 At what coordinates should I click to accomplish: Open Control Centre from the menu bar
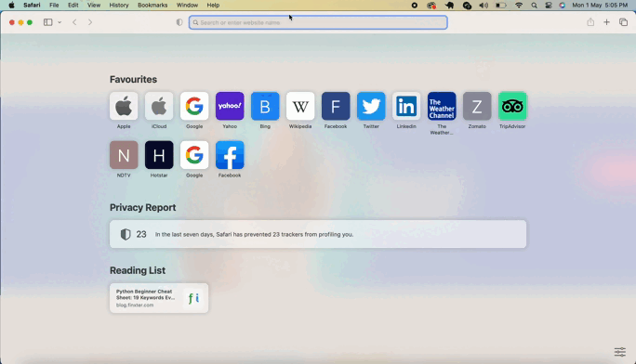[549, 6]
